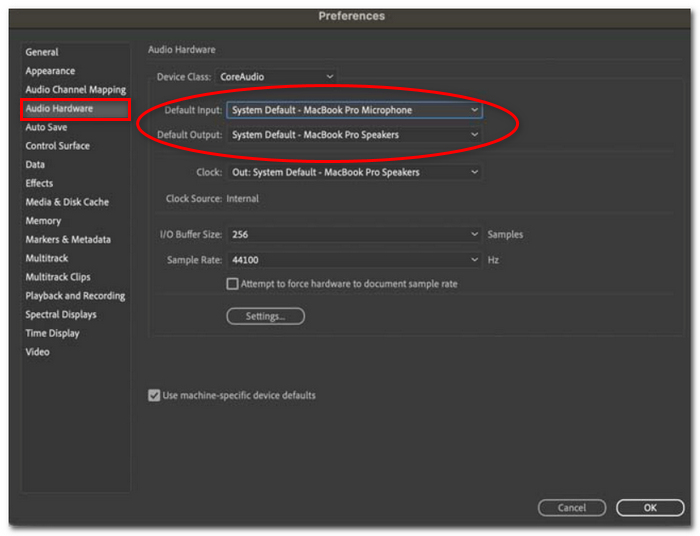
Task: Click the Settings... button
Action: click(266, 316)
